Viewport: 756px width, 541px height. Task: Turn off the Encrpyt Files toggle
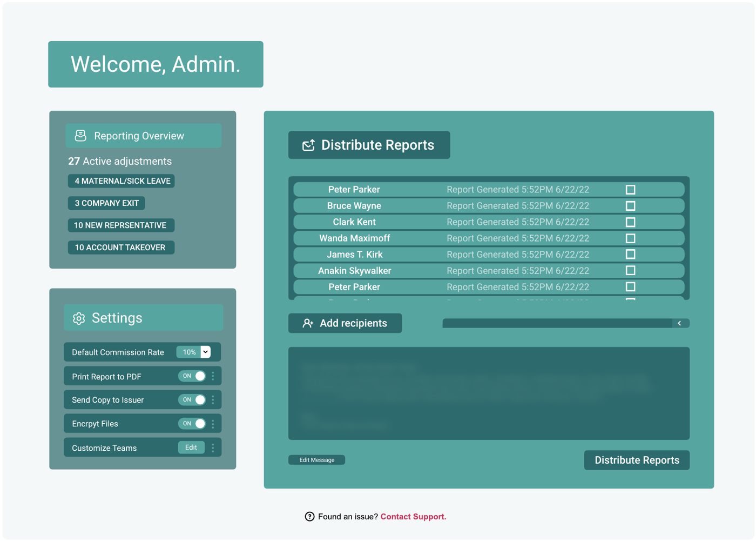click(x=192, y=424)
